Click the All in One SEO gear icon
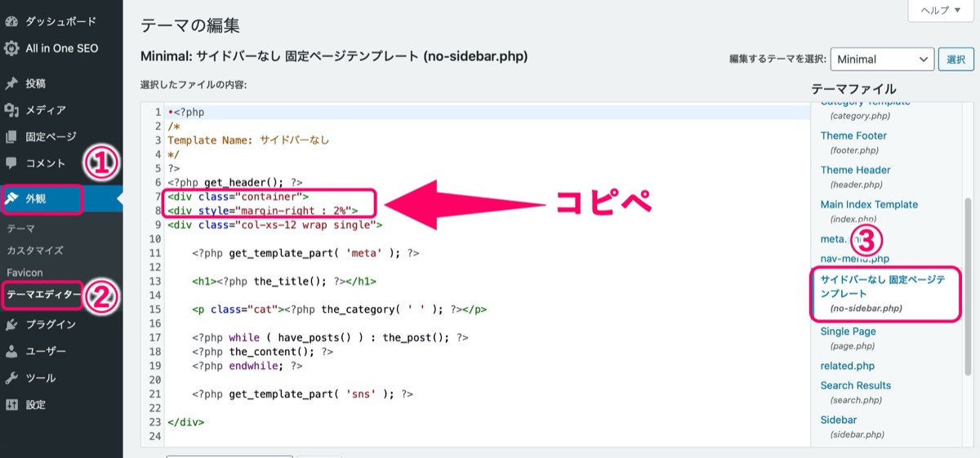 point(11,48)
